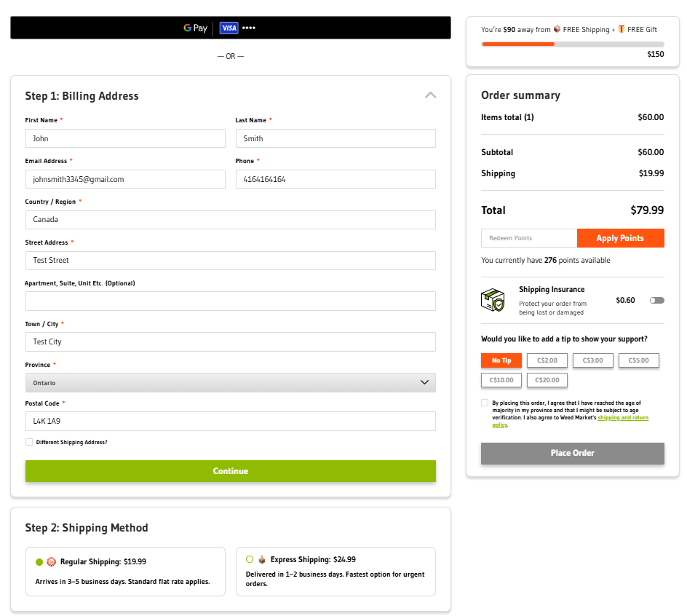The image size is (687, 616).
Task: Click the $150 progress goal label
Action: pyautogui.click(x=656, y=54)
